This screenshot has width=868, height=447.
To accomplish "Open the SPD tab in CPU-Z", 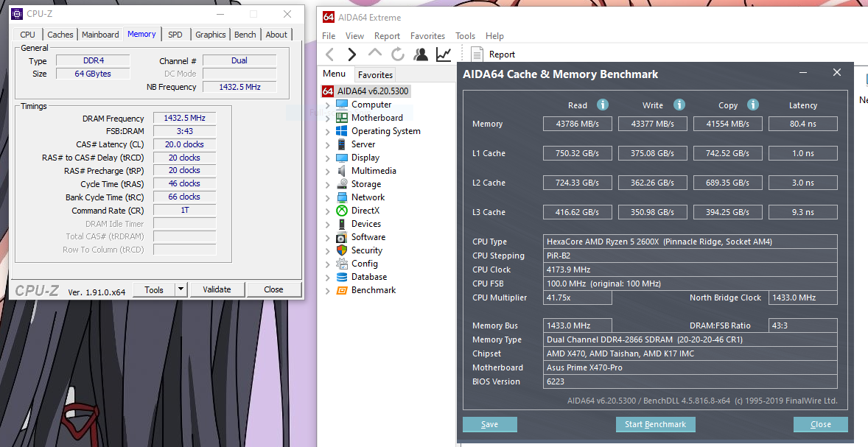I will coord(175,35).
